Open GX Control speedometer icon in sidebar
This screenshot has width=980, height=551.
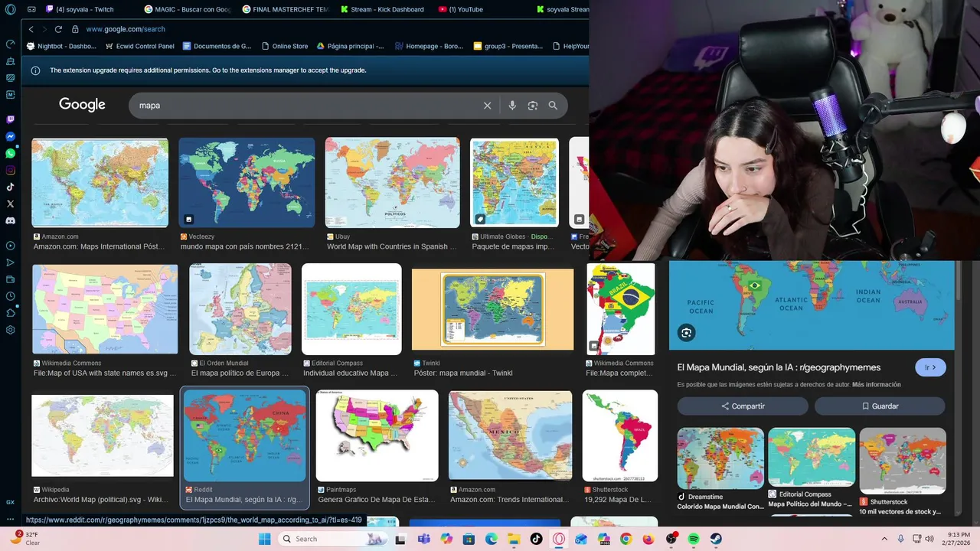pyautogui.click(x=11, y=44)
